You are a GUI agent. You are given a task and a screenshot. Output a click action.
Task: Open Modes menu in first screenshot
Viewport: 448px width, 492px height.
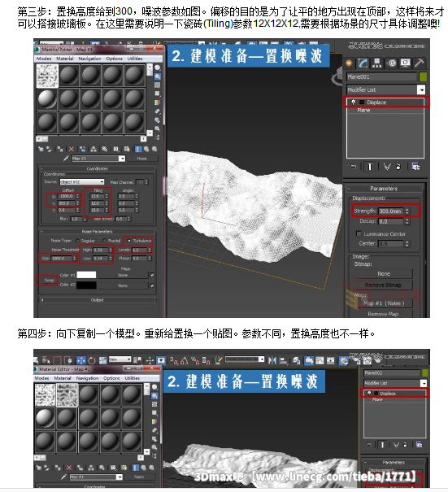click(44, 59)
